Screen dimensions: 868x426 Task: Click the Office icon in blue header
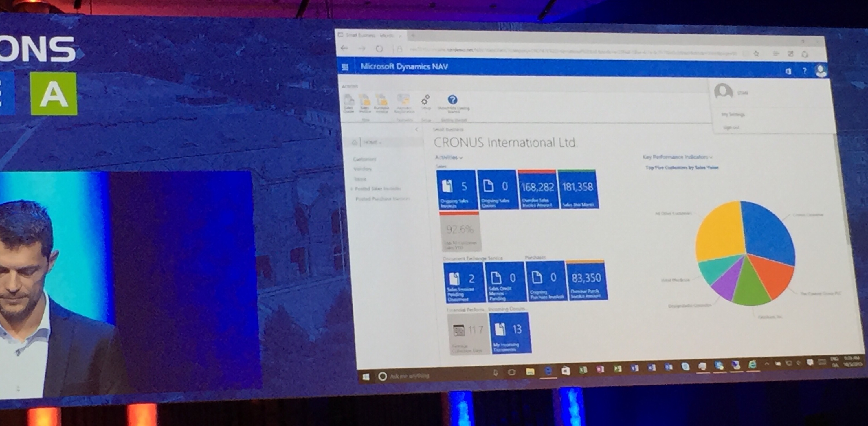click(x=788, y=71)
